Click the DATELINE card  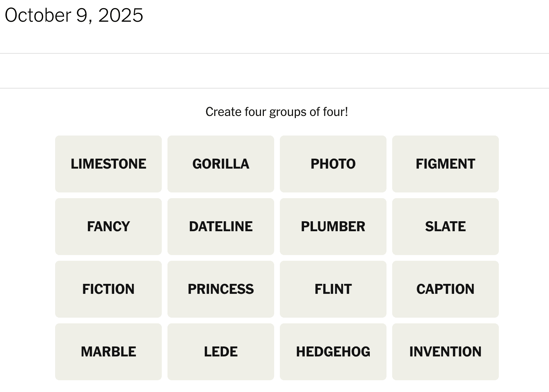(221, 227)
